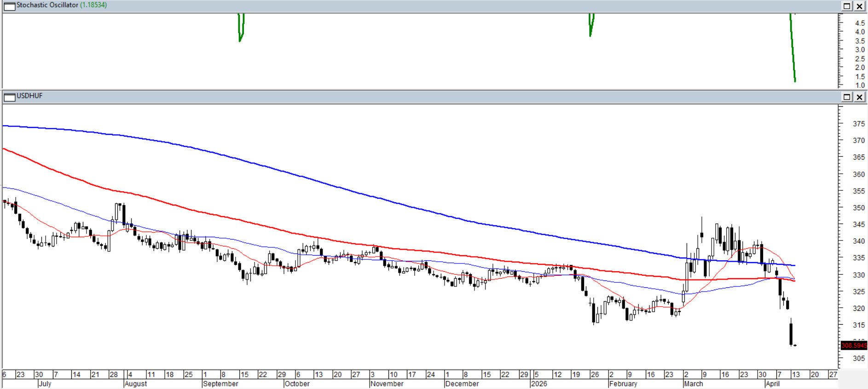This screenshot has width=868, height=389.
Task: Click the 350 level on price scale
Action: (x=858, y=207)
